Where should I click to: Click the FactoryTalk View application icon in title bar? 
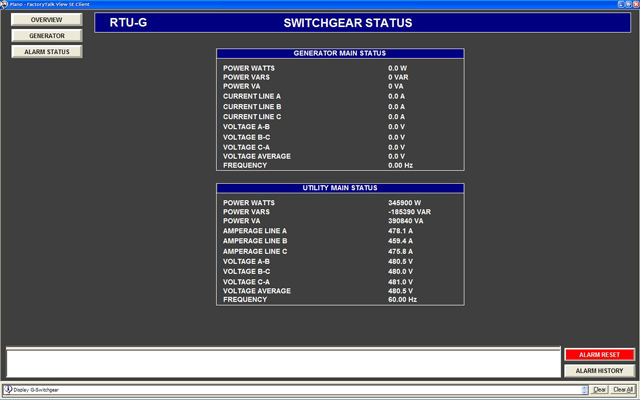click(x=5, y=4)
